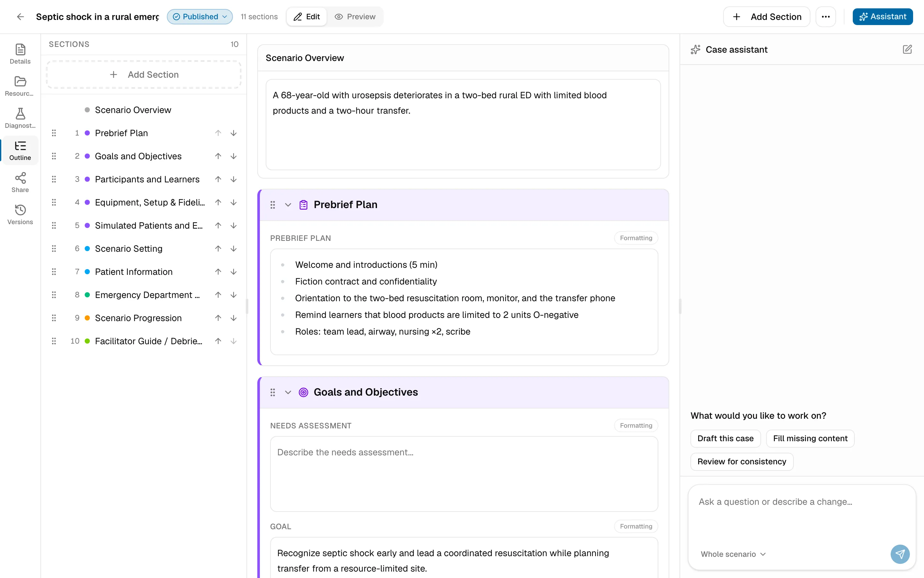Choose Draft this case suggestion
924x578 pixels.
pyautogui.click(x=725, y=438)
